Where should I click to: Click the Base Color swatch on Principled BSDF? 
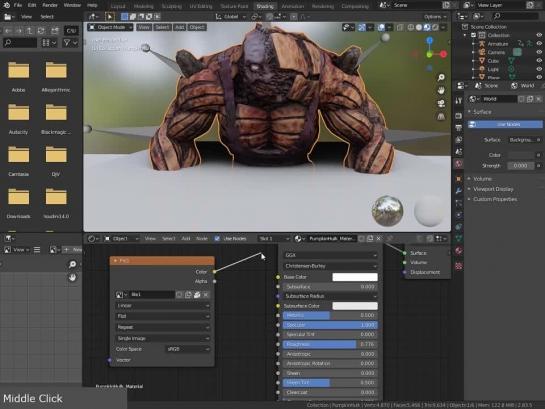[x=355, y=277]
